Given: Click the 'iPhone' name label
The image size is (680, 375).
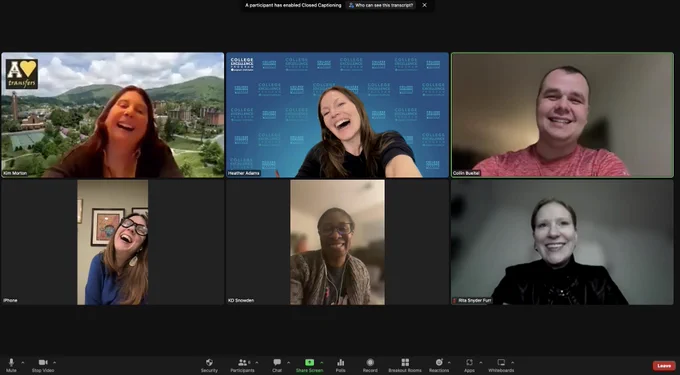Looking at the screenshot, I should pos(10,300).
